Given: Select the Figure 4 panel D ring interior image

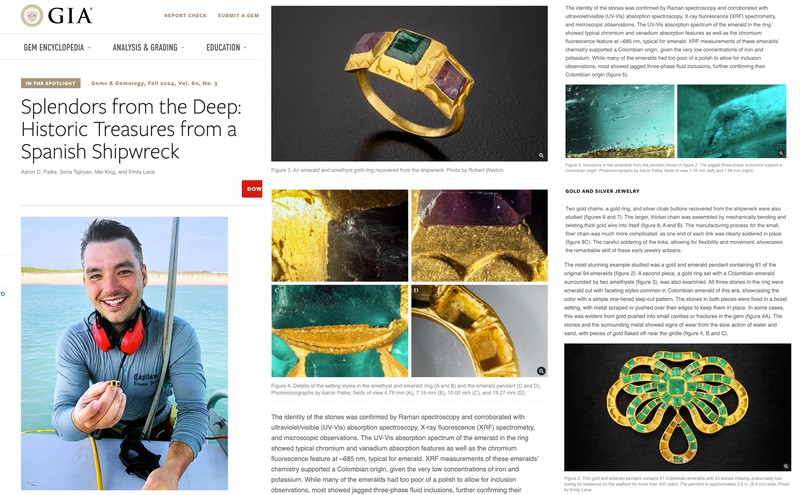Looking at the screenshot, I should [x=480, y=331].
